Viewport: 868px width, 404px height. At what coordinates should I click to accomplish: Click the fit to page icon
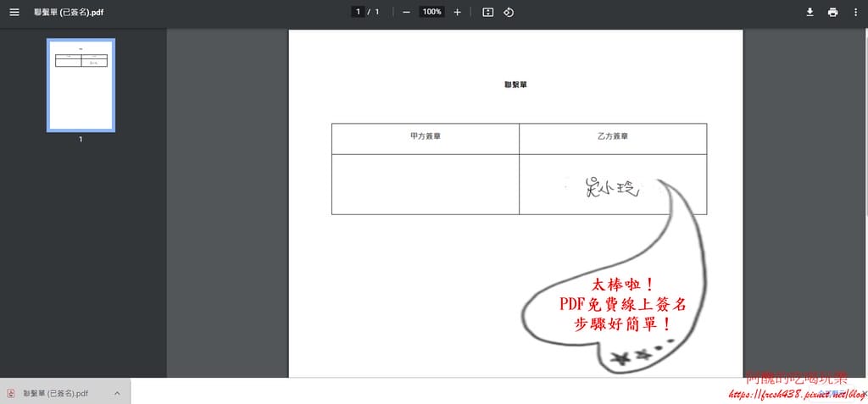coord(487,12)
